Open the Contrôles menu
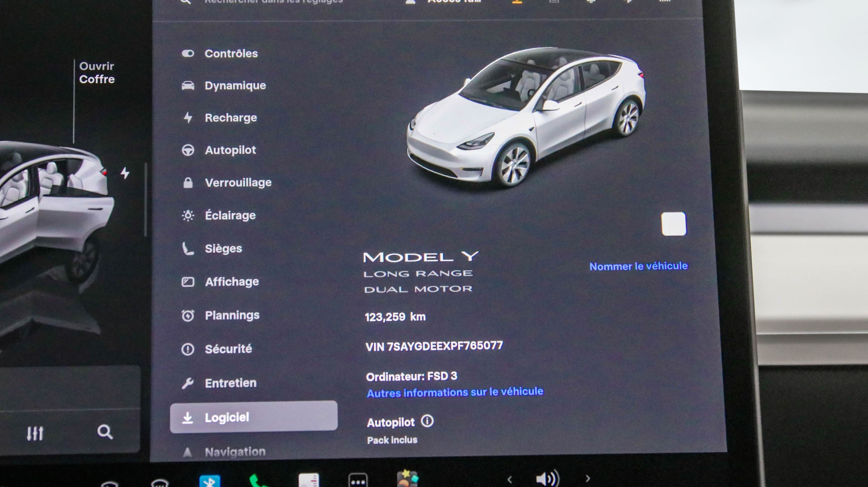Viewport: 868px width, 487px height. coord(231,54)
